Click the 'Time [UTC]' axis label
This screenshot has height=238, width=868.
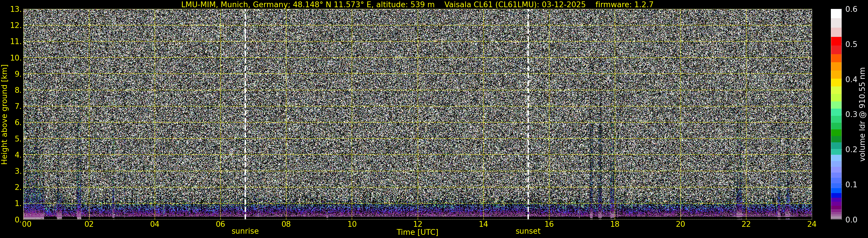[417, 232]
